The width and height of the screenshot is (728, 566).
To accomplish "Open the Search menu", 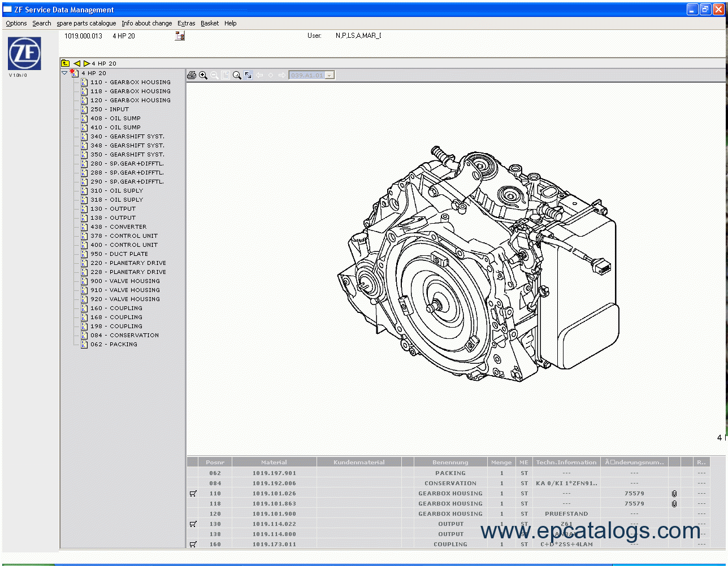I will (x=42, y=23).
